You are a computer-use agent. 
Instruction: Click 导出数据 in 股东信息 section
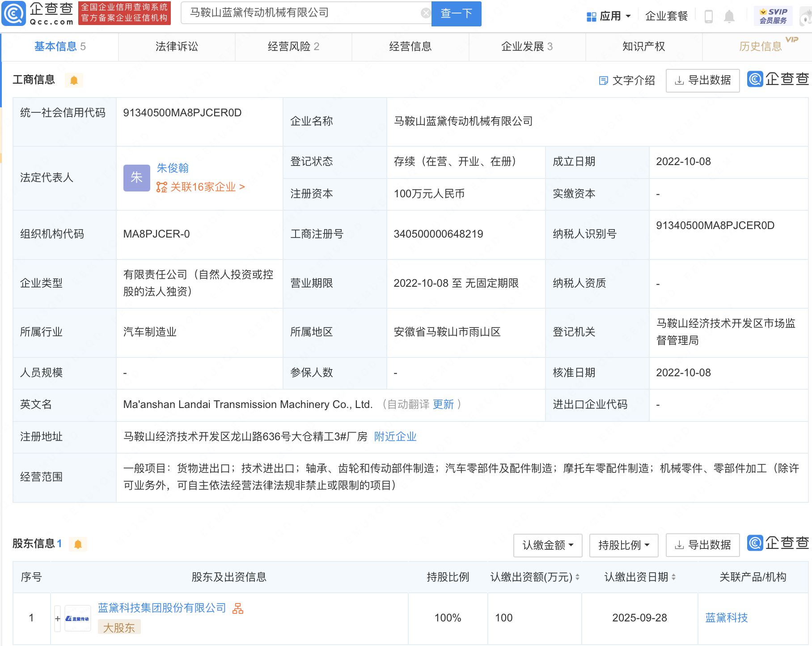pyautogui.click(x=702, y=545)
